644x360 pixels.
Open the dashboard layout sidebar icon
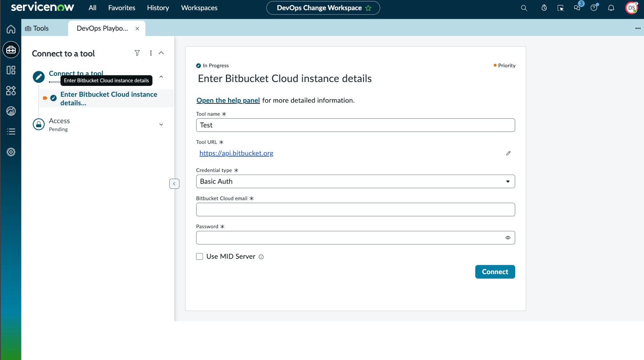click(11, 70)
